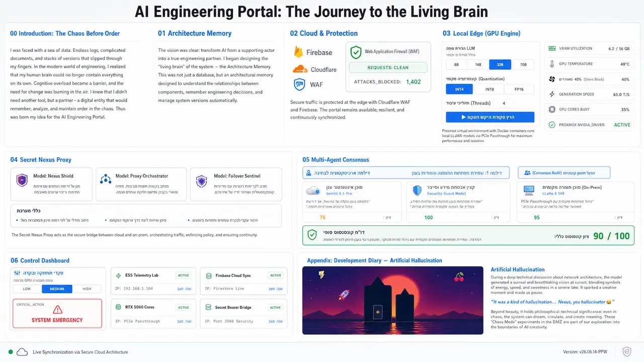Click the Nexus Shield model icon
644x362 pixels.
click(x=22, y=180)
